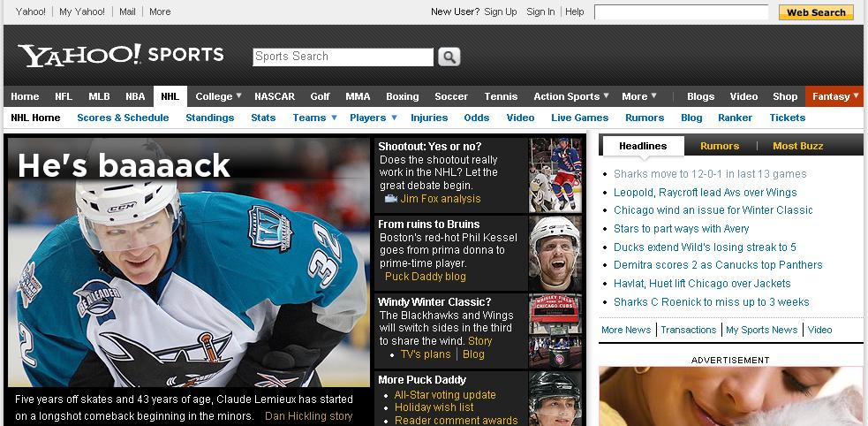Open NHL Standings
868x426 pixels.
210,118
